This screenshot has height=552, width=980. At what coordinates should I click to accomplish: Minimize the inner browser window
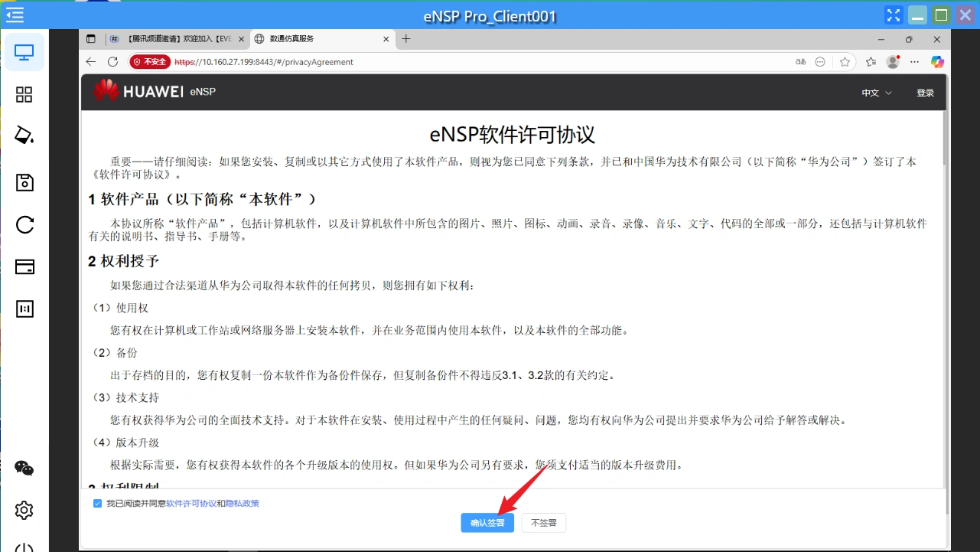[881, 39]
